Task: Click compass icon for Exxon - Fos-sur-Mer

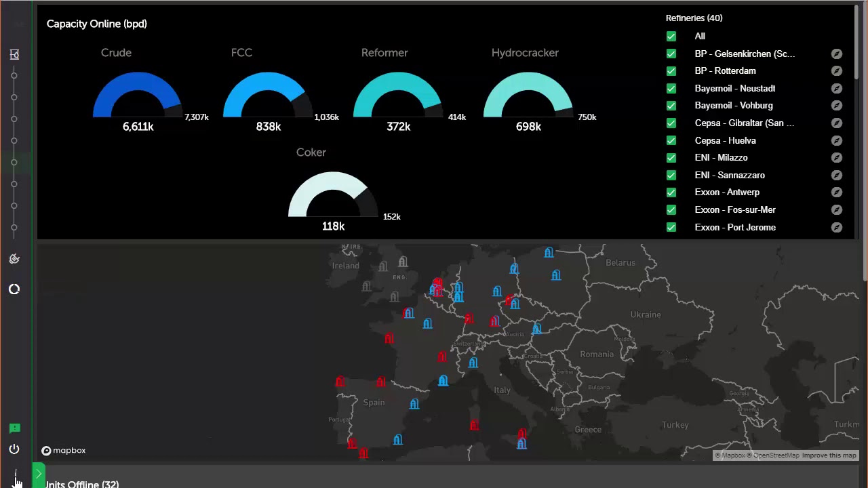Action: coord(837,209)
